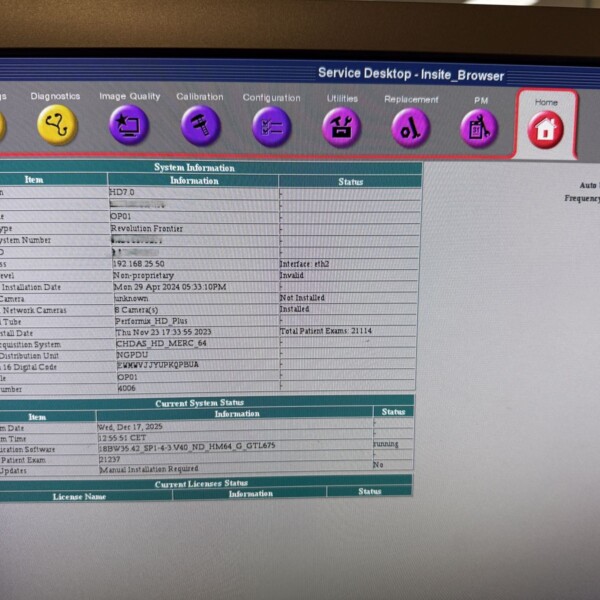Open the Utilities toolbox icon
This screenshot has height=600, width=600.
click(x=342, y=128)
